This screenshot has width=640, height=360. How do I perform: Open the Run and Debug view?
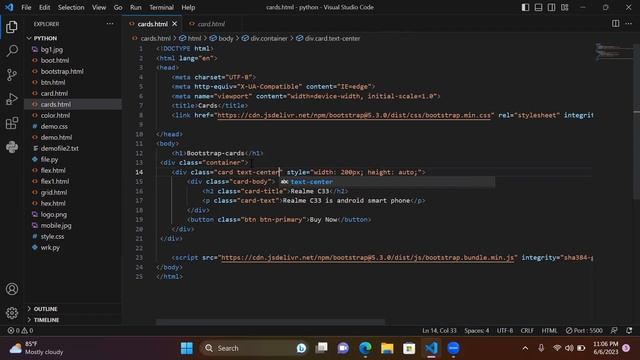[12, 99]
